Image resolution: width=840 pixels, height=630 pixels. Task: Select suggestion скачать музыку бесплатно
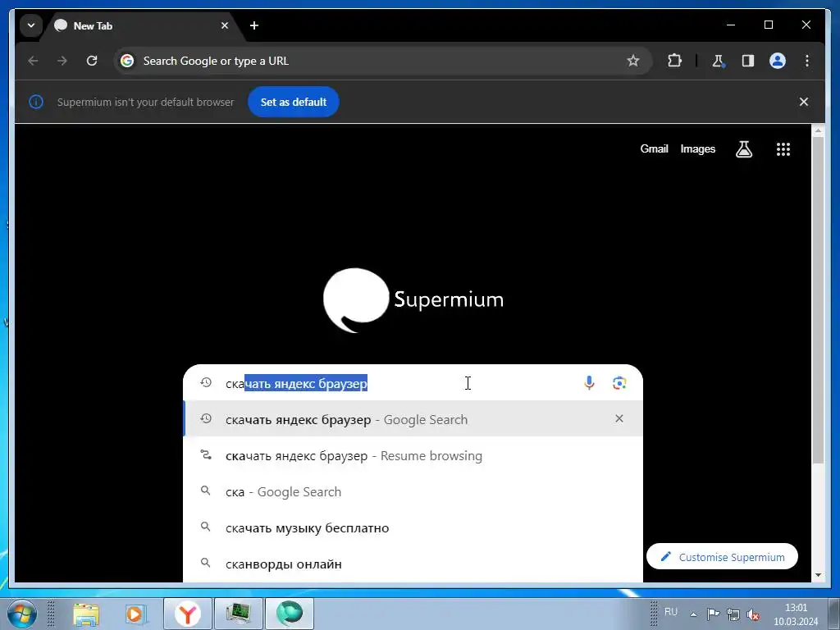413,528
